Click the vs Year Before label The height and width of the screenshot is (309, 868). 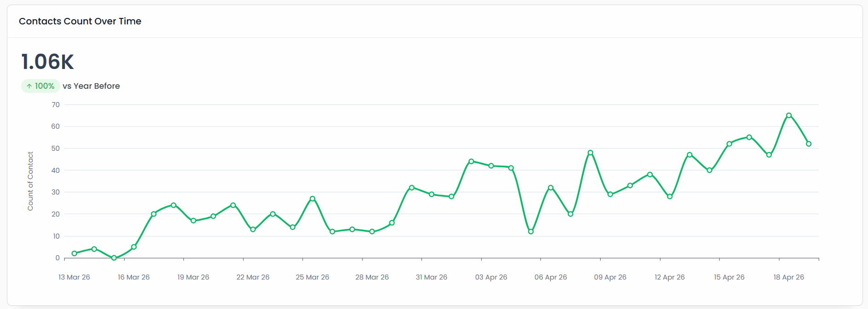(91, 86)
